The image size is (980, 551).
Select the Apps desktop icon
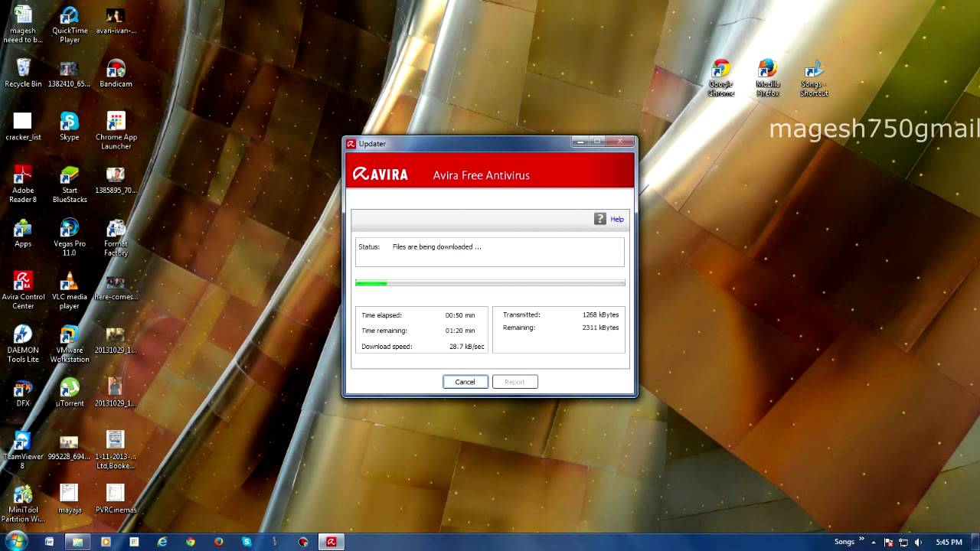(x=23, y=233)
